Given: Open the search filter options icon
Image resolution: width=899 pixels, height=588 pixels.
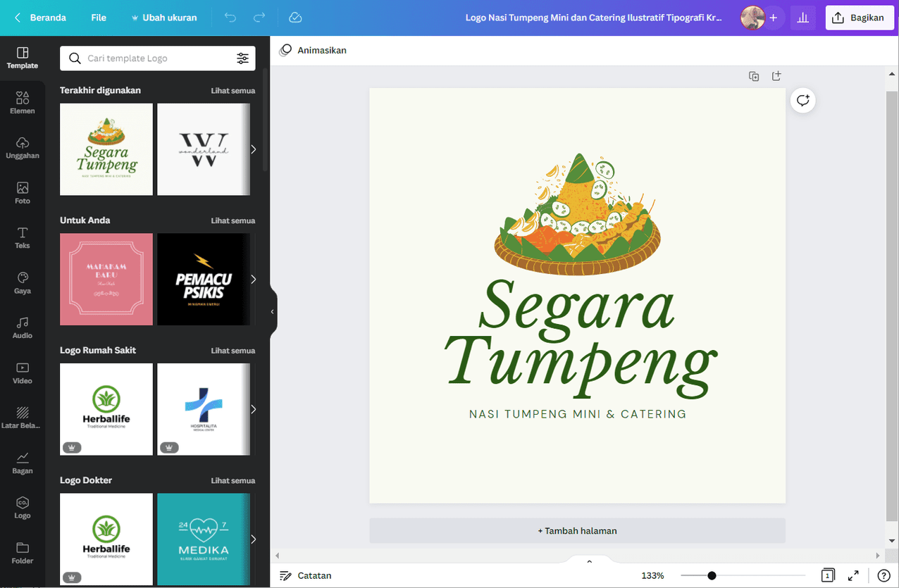Looking at the screenshot, I should point(242,58).
